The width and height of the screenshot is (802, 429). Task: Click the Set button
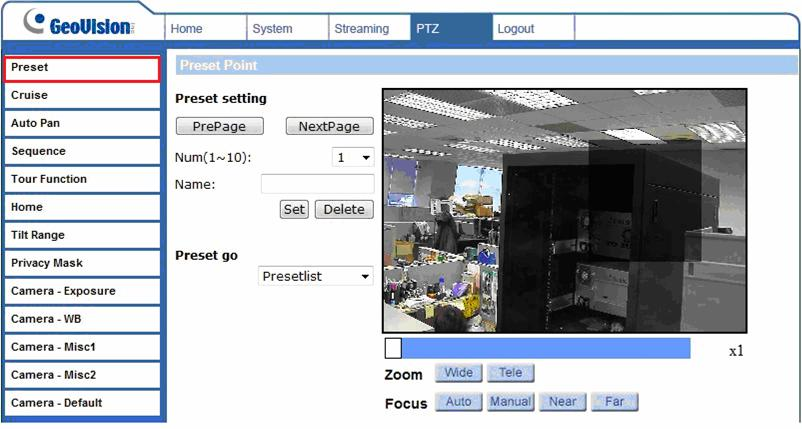[294, 209]
